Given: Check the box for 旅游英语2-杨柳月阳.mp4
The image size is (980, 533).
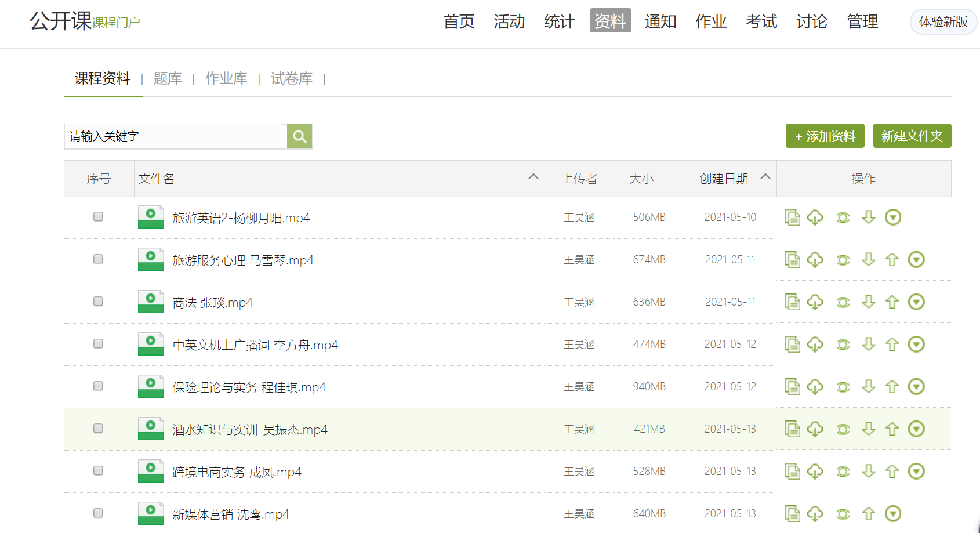Looking at the screenshot, I should [98, 217].
